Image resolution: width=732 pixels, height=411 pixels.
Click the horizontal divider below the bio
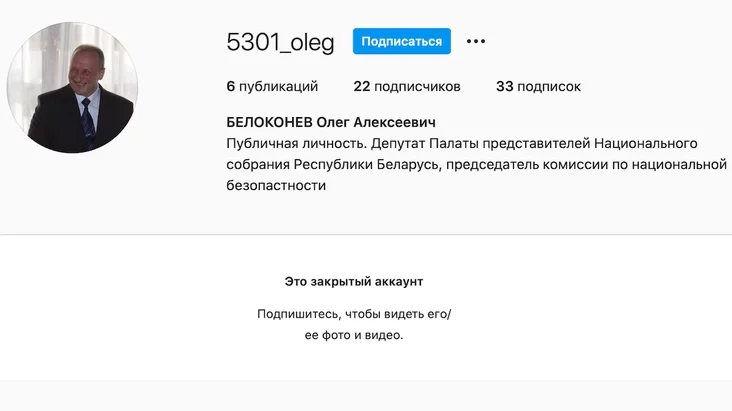click(x=366, y=234)
